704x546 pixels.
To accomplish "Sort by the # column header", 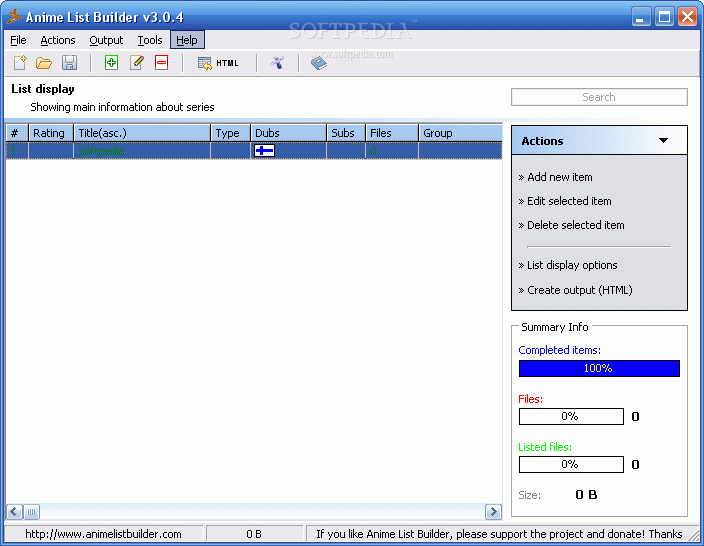I will click(x=17, y=133).
